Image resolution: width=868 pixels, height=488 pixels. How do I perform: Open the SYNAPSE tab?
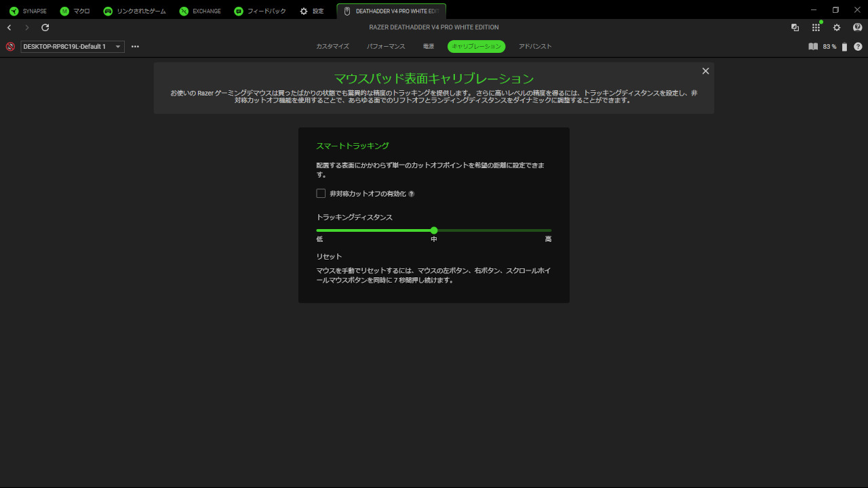pos(28,12)
